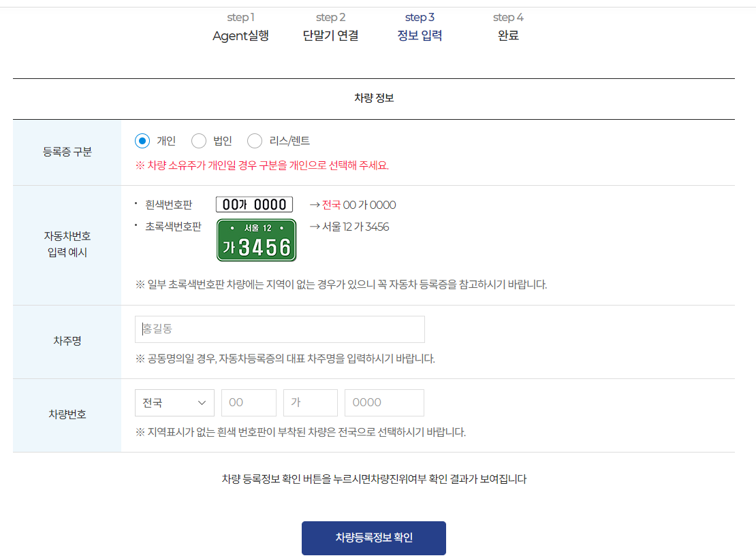
Task: Click the 리스/렌트 label text
Action: [289, 141]
